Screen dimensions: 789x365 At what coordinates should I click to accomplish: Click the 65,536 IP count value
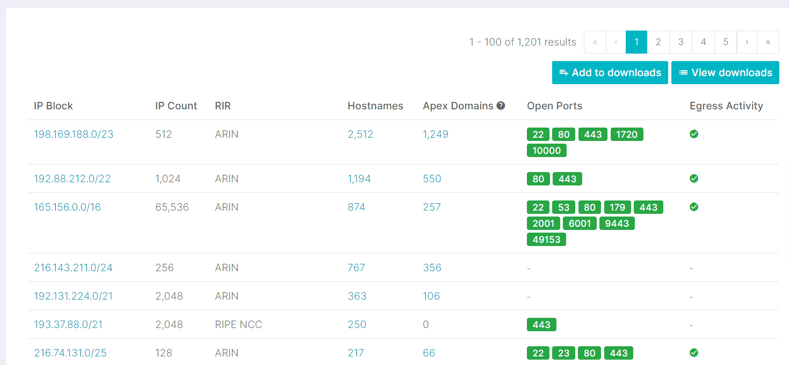(173, 206)
